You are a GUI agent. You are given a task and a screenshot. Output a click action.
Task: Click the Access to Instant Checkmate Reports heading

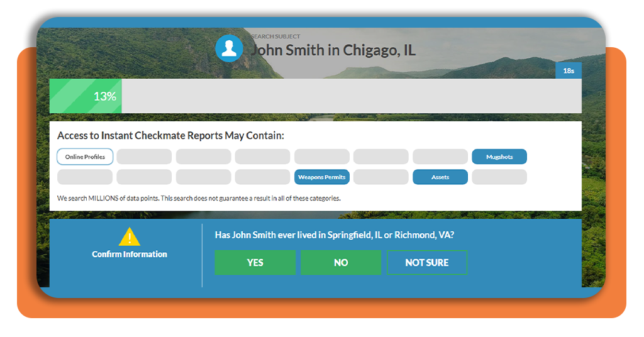pos(170,135)
